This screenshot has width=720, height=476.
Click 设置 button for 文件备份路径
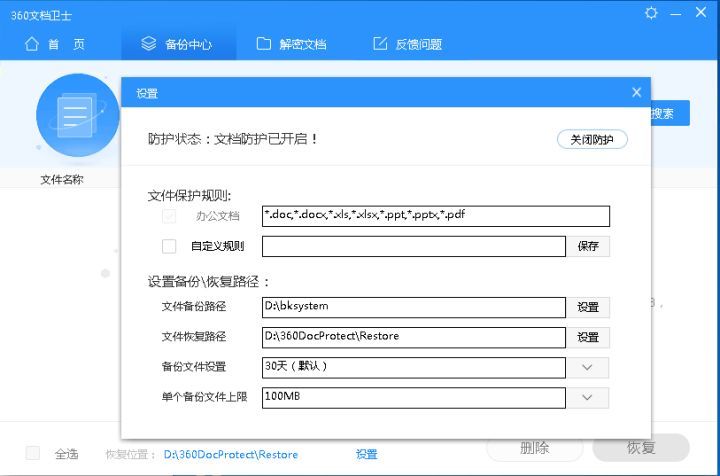588,307
